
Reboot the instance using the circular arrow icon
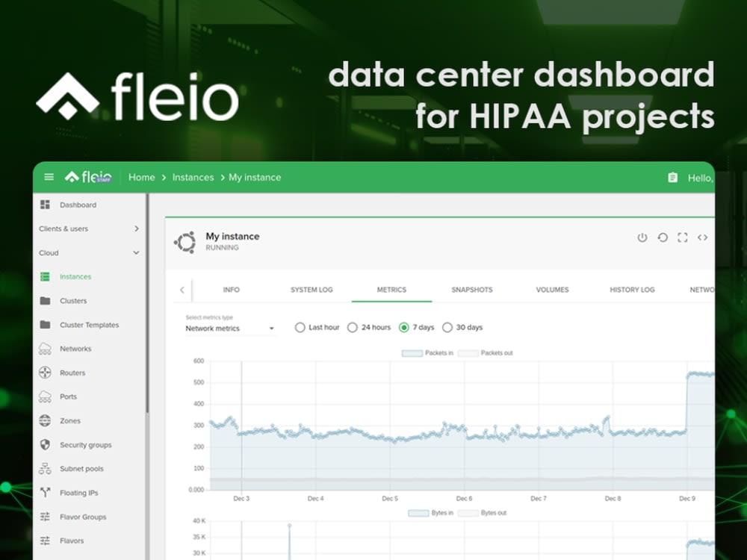(x=662, y=237)
